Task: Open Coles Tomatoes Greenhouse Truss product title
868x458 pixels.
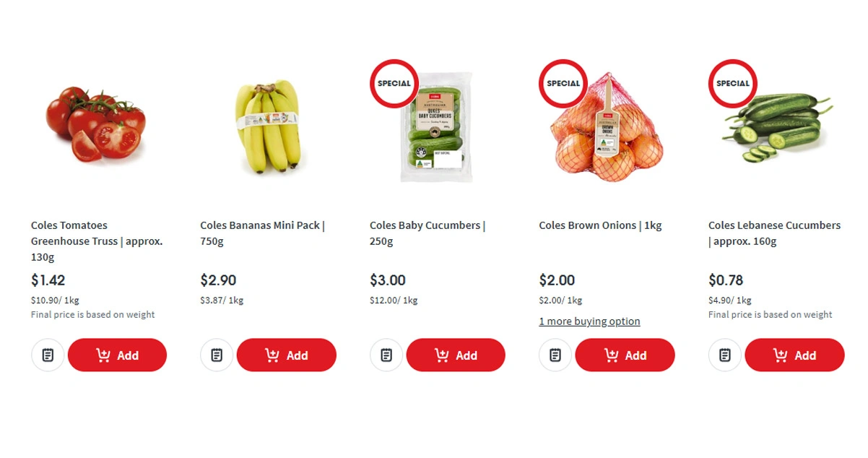Action: [x=97, y=241]
